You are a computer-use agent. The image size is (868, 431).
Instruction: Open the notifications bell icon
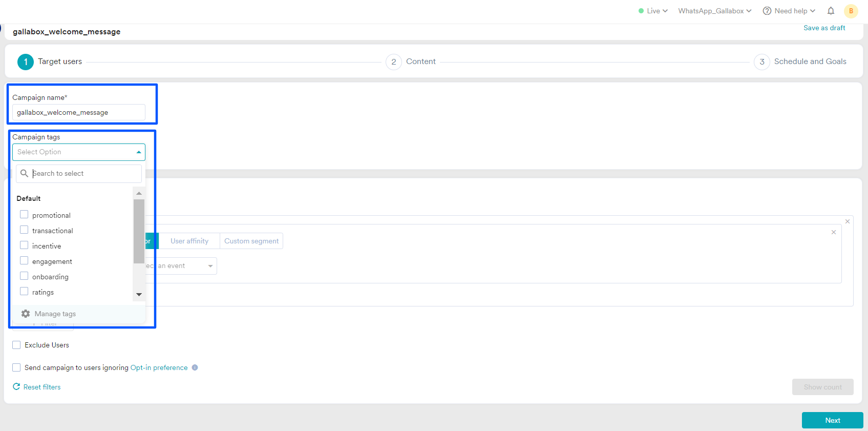[x=831, y=11]
